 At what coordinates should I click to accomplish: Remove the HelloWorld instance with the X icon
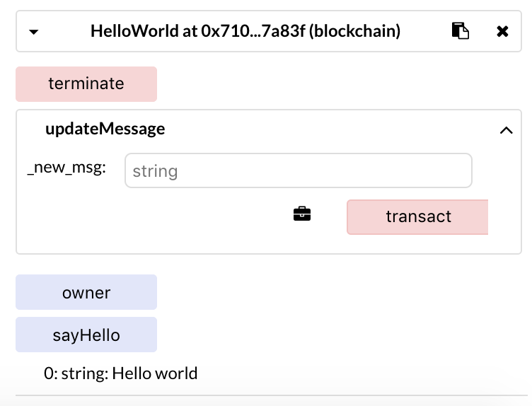502,31
